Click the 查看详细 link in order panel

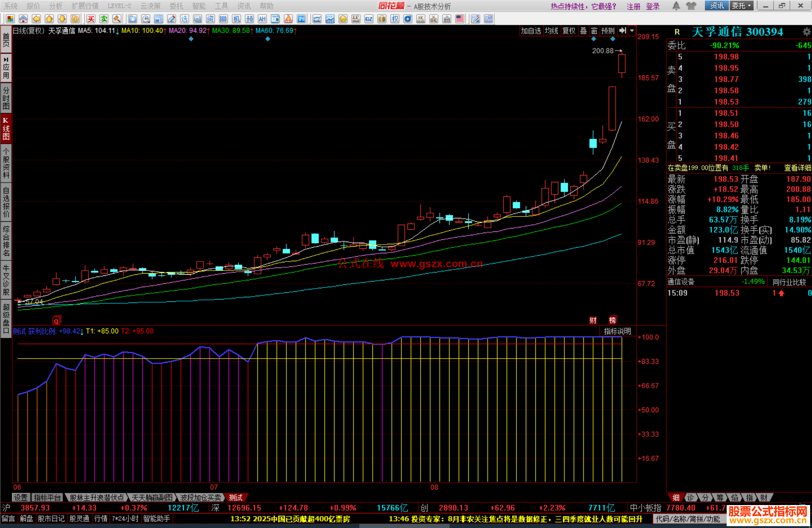tap(797, 168)
